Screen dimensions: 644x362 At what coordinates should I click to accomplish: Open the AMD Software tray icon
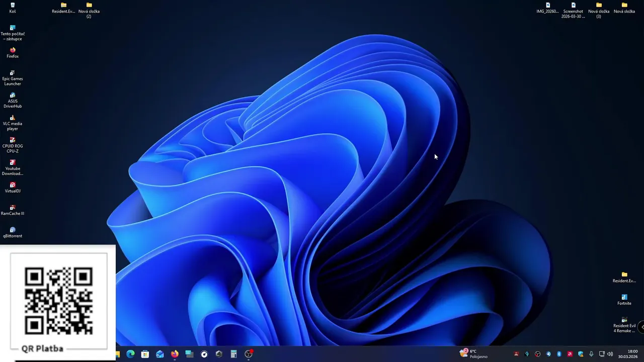pyautogui.click(x=570, y=354)
